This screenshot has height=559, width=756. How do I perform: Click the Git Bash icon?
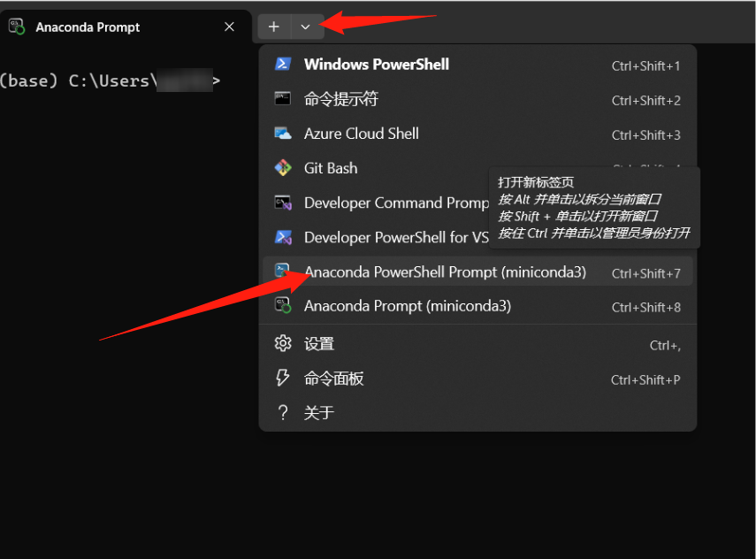(x=283, y=168)
